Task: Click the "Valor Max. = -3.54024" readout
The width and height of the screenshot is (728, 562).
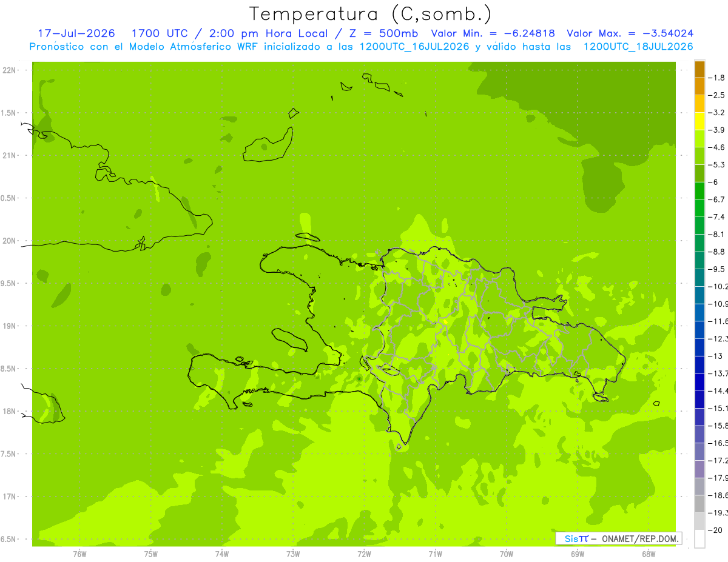Action: coord(630,33)
